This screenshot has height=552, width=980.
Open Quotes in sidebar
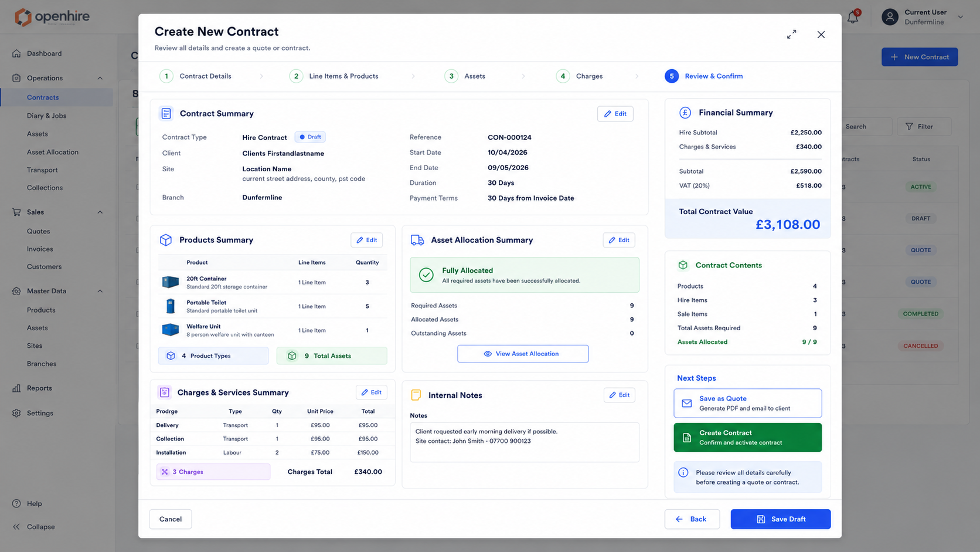tap(38, 231)
